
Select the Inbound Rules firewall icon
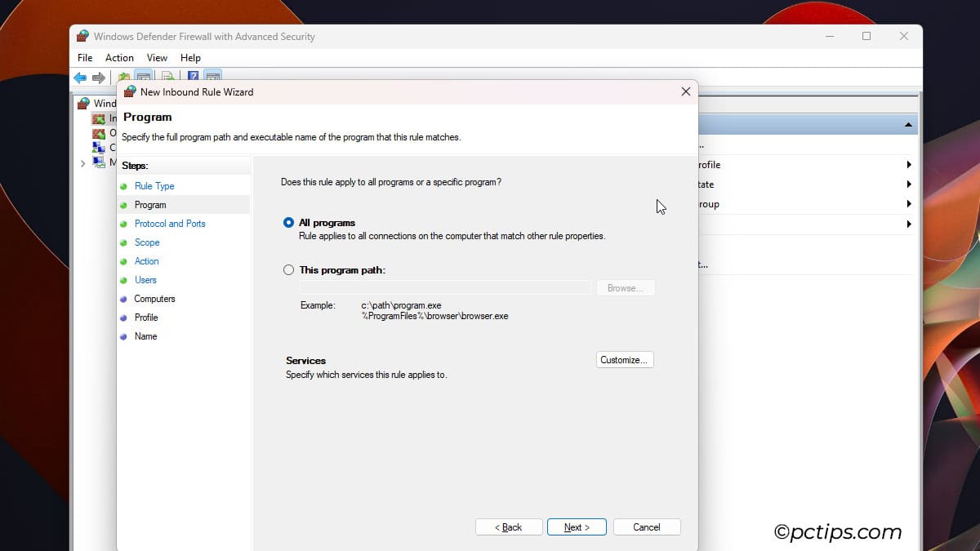(x=100, y=118)
